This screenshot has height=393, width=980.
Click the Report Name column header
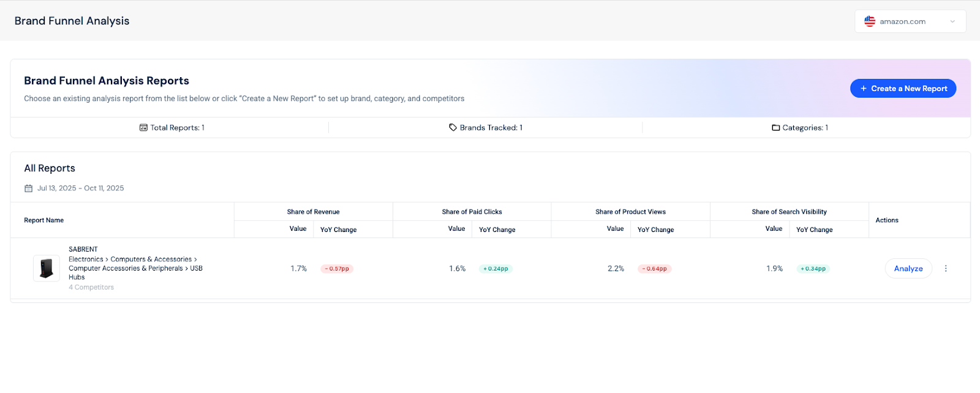(44, 220)
